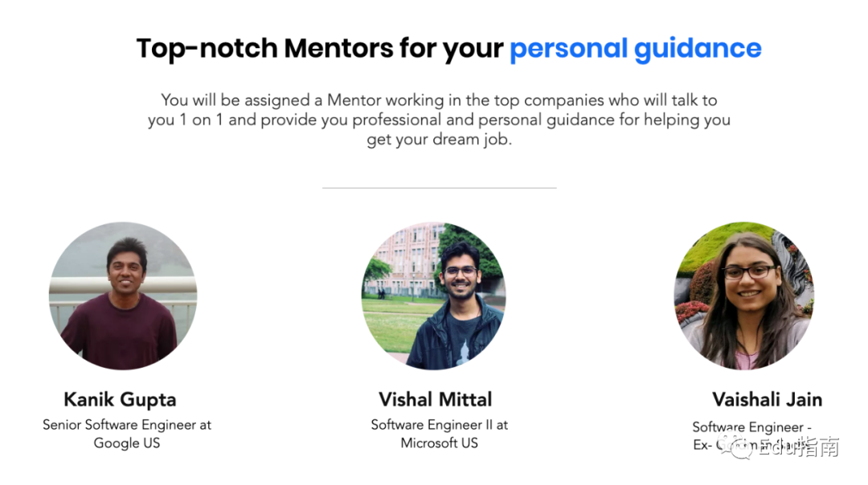Select the Kanik Gupta name heading
The width and height of the screenshot is (868, 485).
coord(120,399)
